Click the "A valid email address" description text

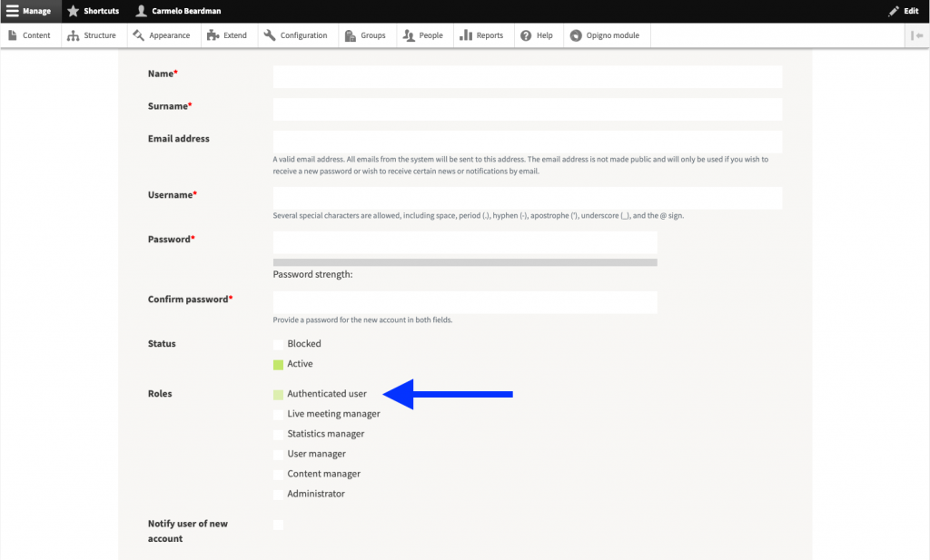point(520,165)
